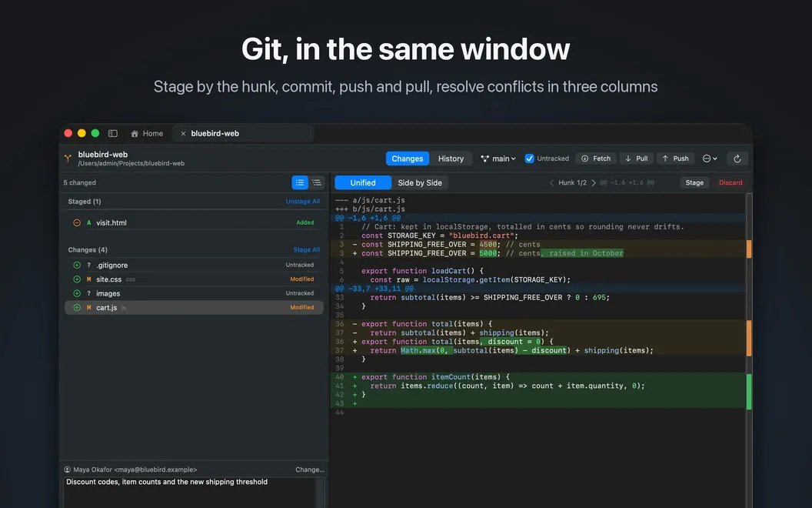This screenshot has width=812, height=508.
Task: Open the main branch dropdown
Action: pyautogui.click(x=498, y=159)
